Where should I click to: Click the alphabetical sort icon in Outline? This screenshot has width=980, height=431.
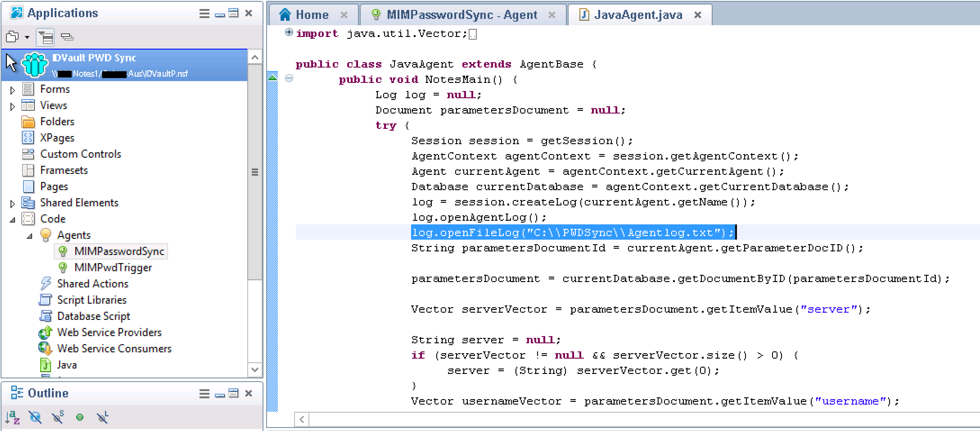point(12,417)
